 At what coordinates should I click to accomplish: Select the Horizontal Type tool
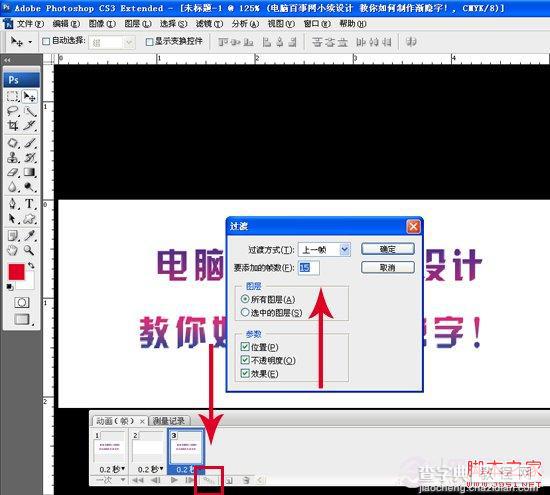29,204
